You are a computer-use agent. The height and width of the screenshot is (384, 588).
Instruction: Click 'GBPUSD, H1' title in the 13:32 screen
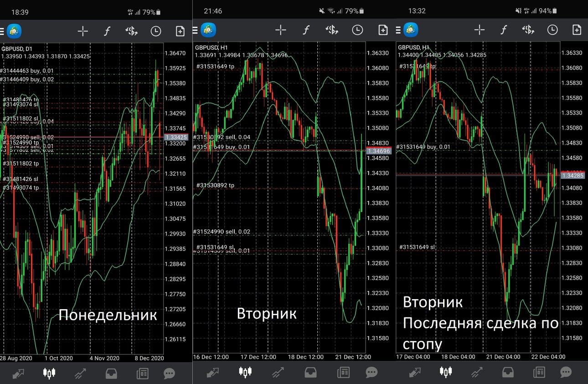click(x=413, y=47)
